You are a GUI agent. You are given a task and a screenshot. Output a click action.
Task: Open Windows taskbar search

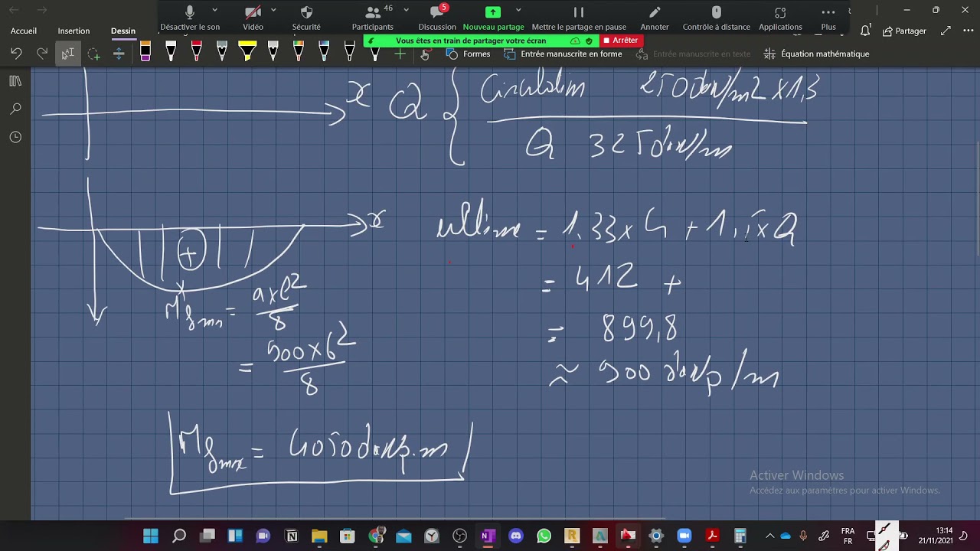(179, 536)
